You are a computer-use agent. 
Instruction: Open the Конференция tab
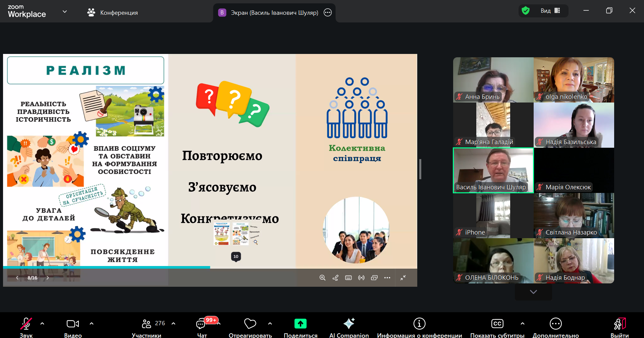tap(113, 13)
